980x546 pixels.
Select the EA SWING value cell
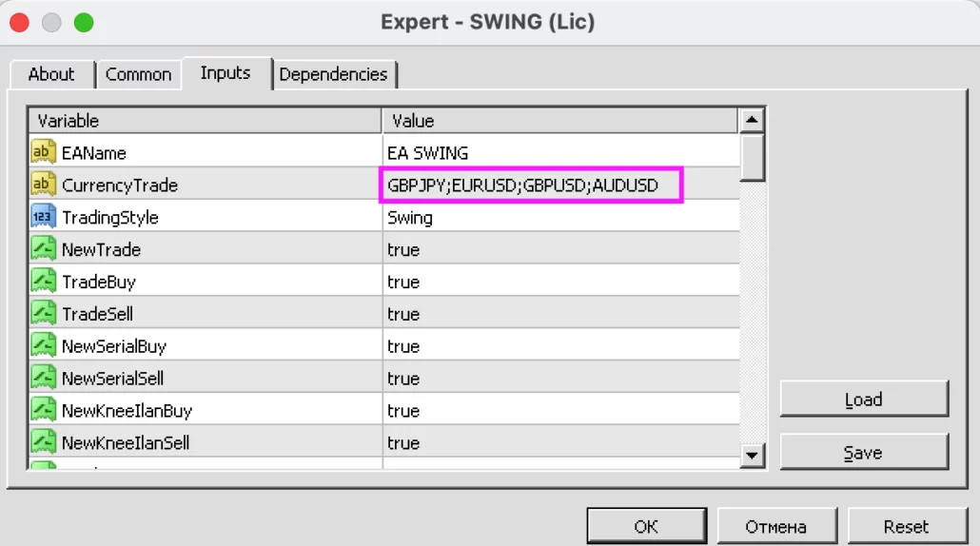[560, 152]
